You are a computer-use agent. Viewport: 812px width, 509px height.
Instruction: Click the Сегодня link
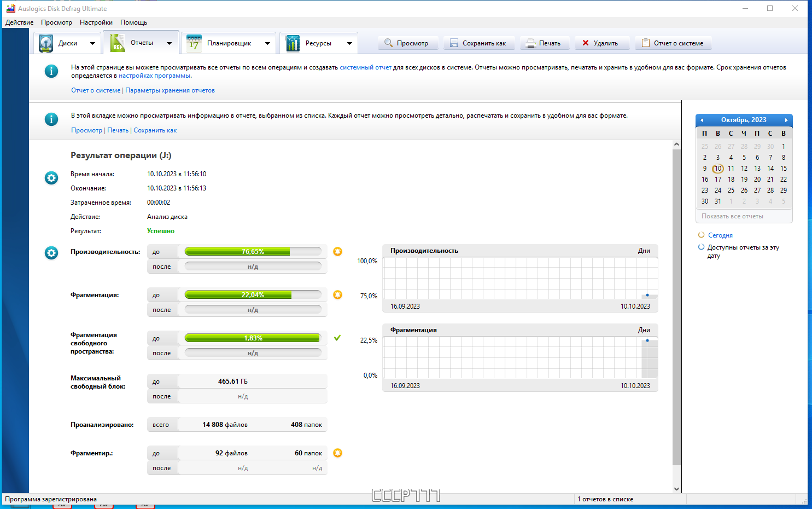click(720, 235)
